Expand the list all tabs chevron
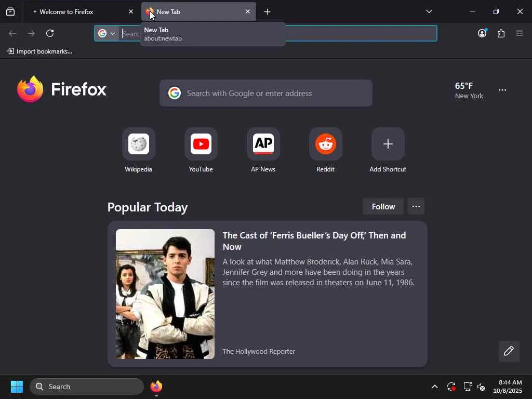532x399 pixels. pos(429,11)
